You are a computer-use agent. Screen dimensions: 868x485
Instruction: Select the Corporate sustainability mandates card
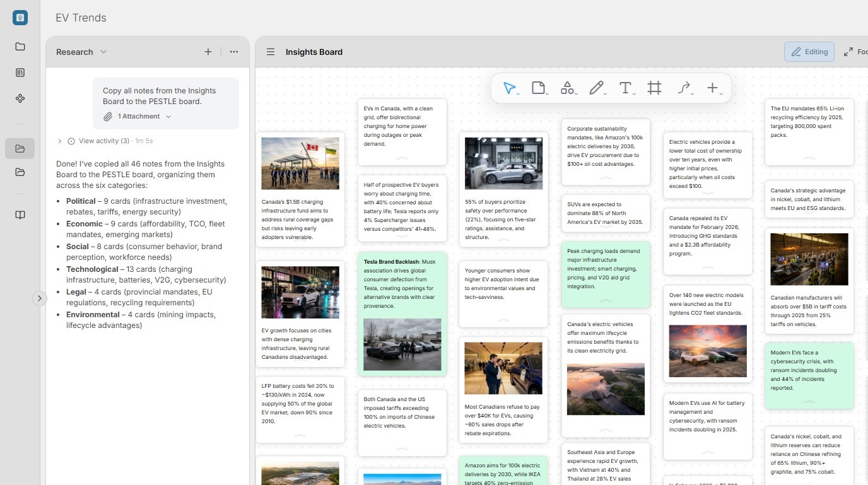click(x=606, y=152)
